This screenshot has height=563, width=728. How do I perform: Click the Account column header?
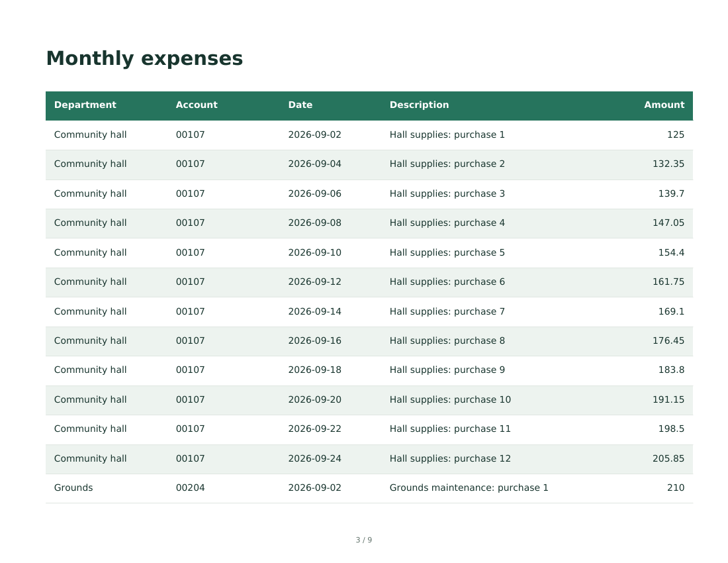coord(197,105)
